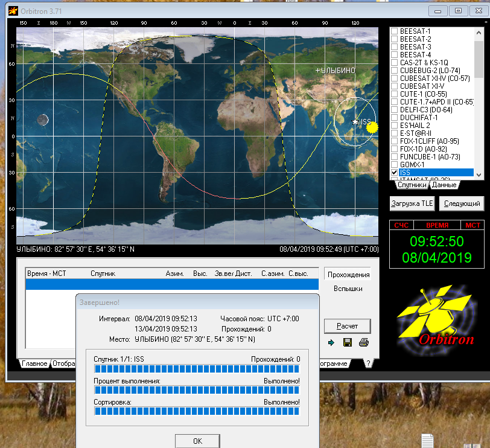The height and width of the screenshot is (448, 490).
Task: Click the green arrow icon below Расчет
Action: (331, 342)
